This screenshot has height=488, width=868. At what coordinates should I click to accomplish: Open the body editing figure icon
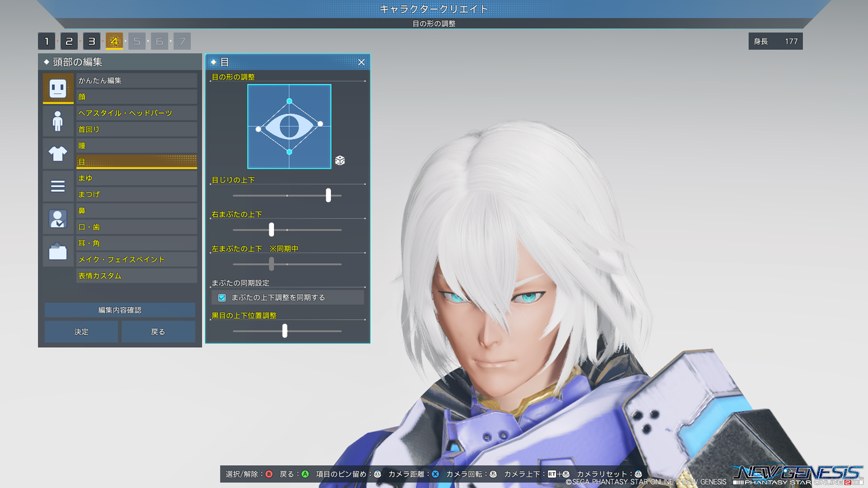click(58, 121)
